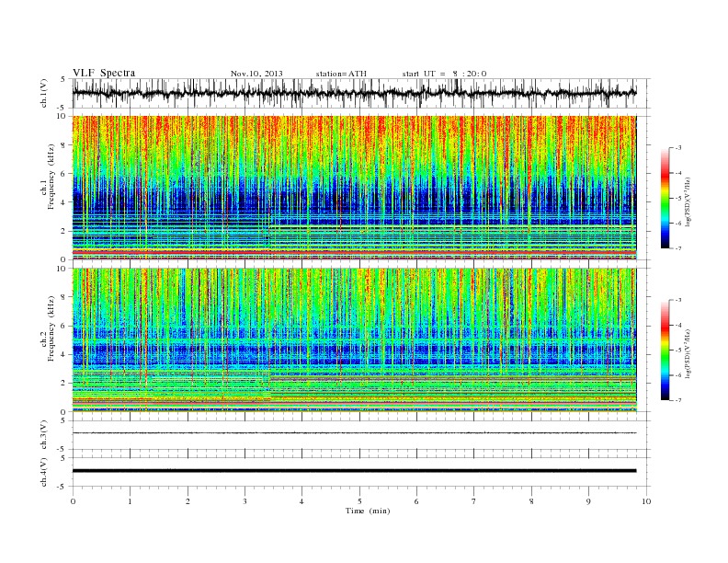
Task: Click the ch.1 spectrogram color scale bar
Action: [665, 198]
